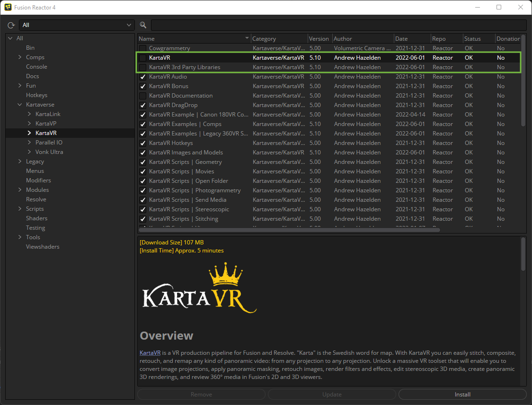
Task: Collapse the All tree root
Action: (10, 38)
